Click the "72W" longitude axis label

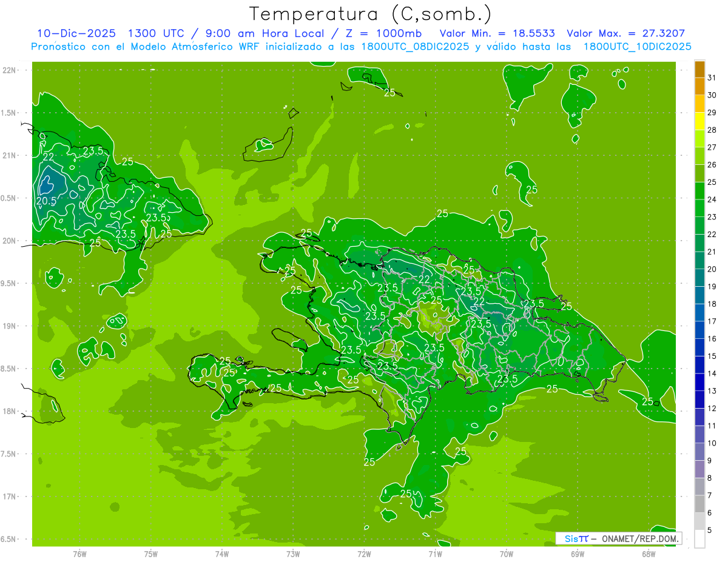[364, 554]
